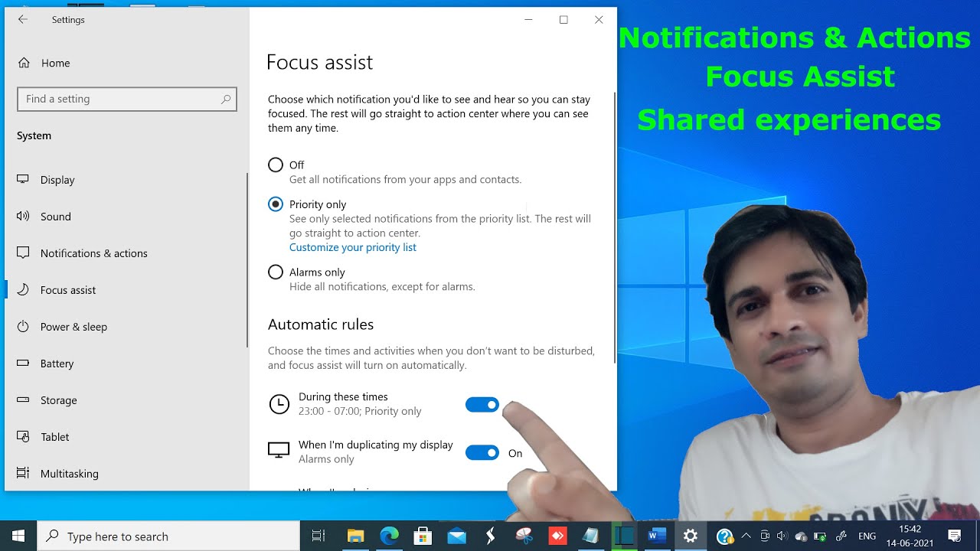
Task: Open Microsoft Store from the taskbar
Action: click(423, 536)
